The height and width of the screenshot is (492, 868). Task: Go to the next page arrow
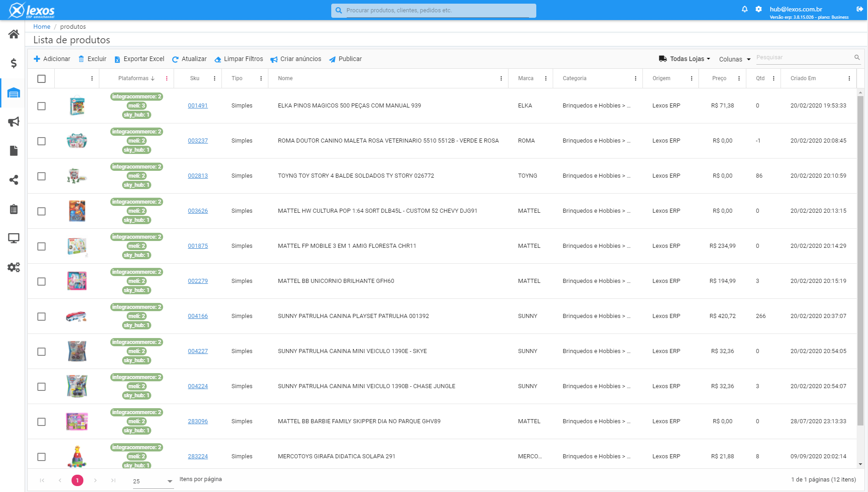95,480
